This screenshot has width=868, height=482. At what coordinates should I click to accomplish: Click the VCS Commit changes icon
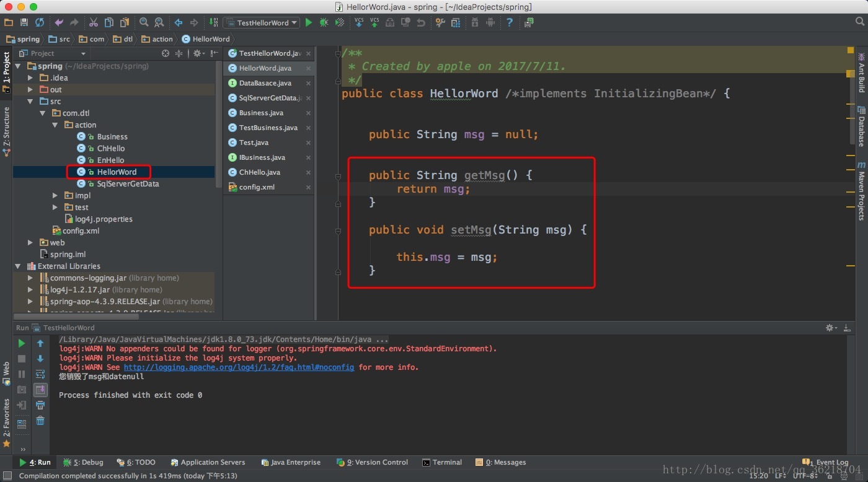(374, 22)
